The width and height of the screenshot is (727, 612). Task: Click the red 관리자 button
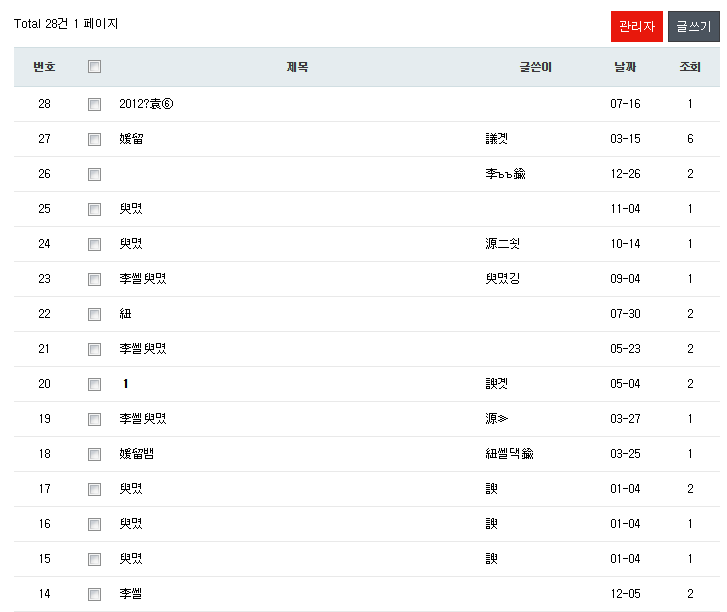[637, 26]
